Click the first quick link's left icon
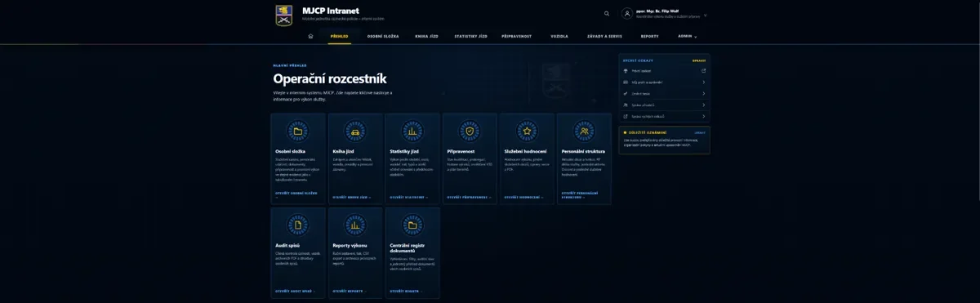The height and width of the screenshot is (303, 980). (626, 70)
